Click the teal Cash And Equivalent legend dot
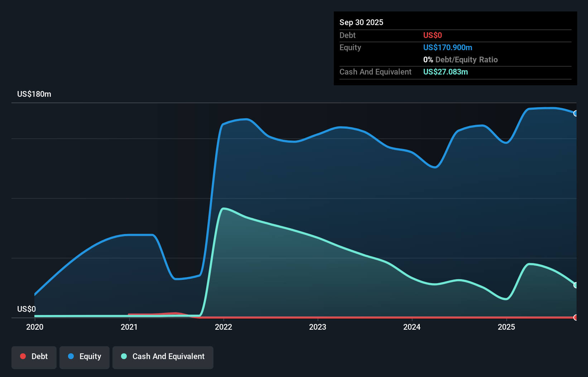 coord(124,356)
